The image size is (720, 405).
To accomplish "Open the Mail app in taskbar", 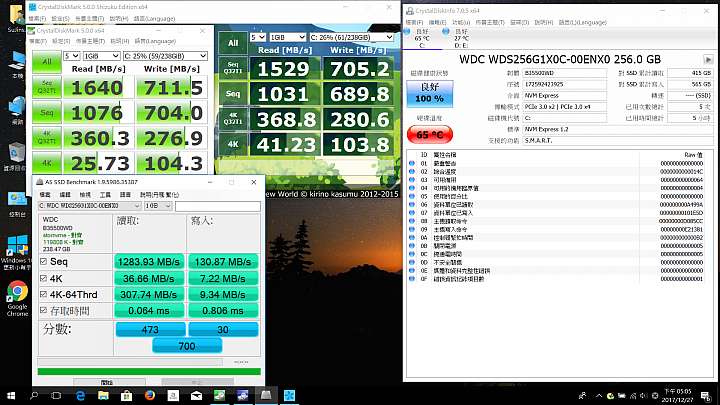I will tap(197, 395).
